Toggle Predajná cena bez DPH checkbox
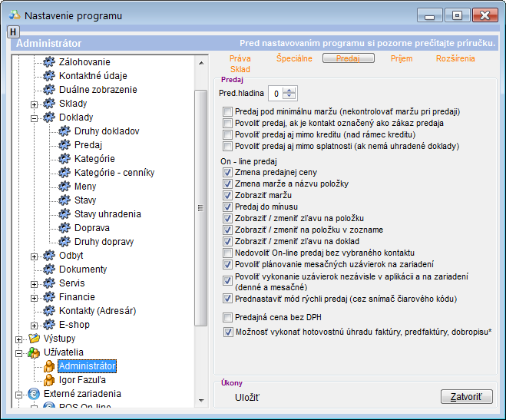 point(227,317)
